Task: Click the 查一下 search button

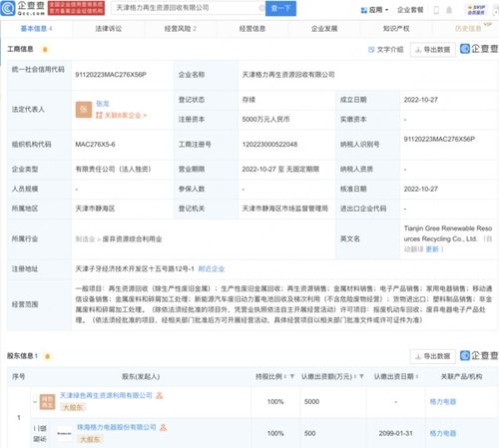Action: pos(280,8)
